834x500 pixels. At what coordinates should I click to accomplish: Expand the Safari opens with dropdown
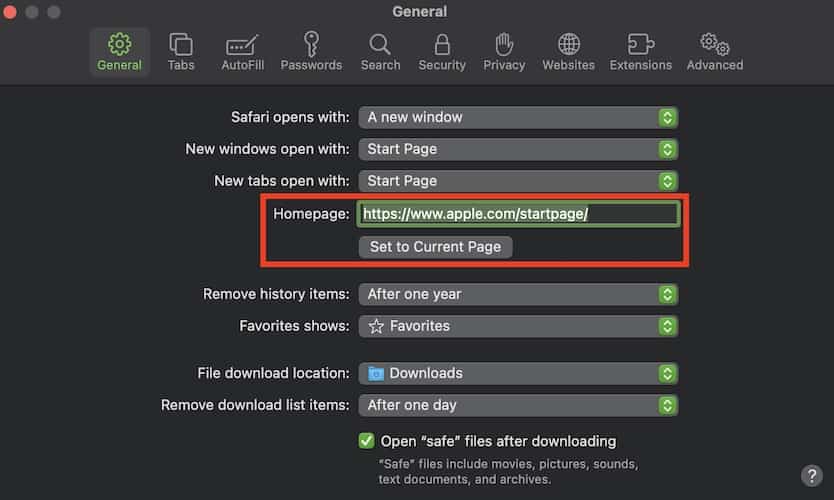(518, 117)
